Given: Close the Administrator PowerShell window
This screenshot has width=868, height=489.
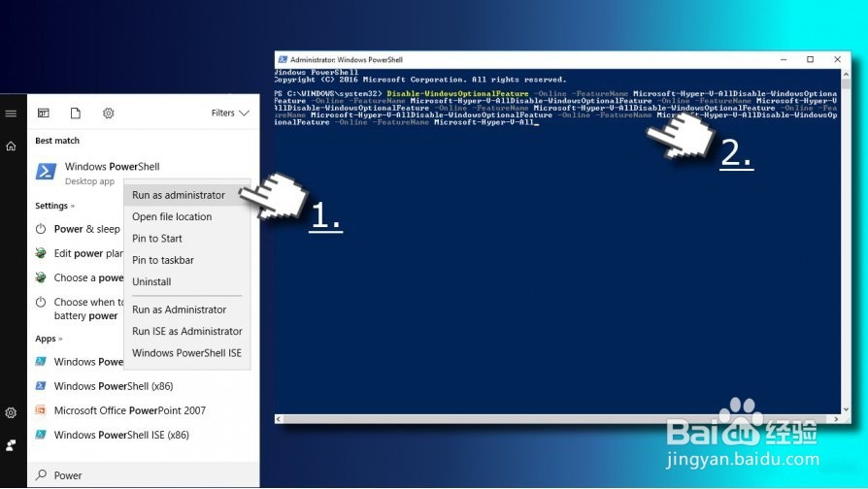Looking at the screenshot, I should (x=838, y=59).
